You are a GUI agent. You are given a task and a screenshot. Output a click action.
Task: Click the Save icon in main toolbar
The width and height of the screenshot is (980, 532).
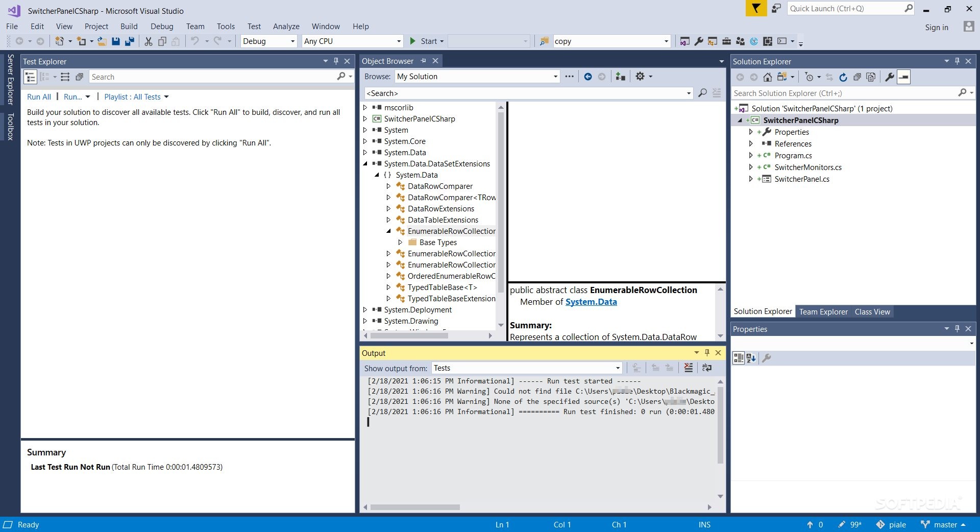point(116,41)
